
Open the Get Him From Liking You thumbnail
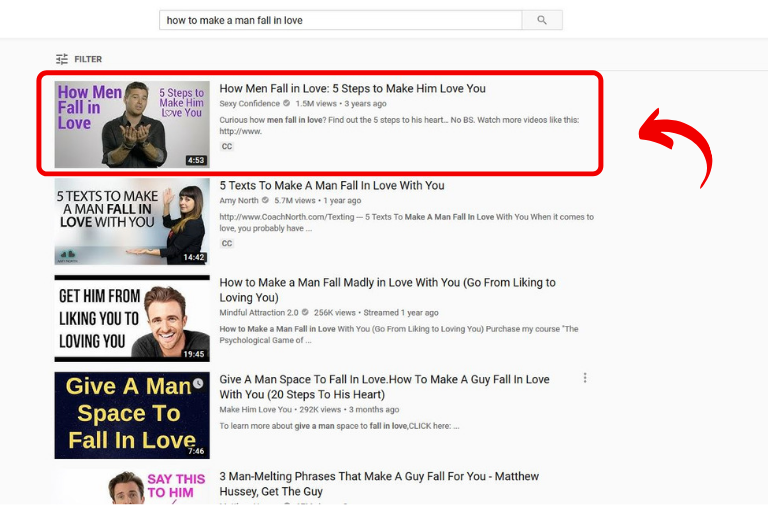pos(132,318)
